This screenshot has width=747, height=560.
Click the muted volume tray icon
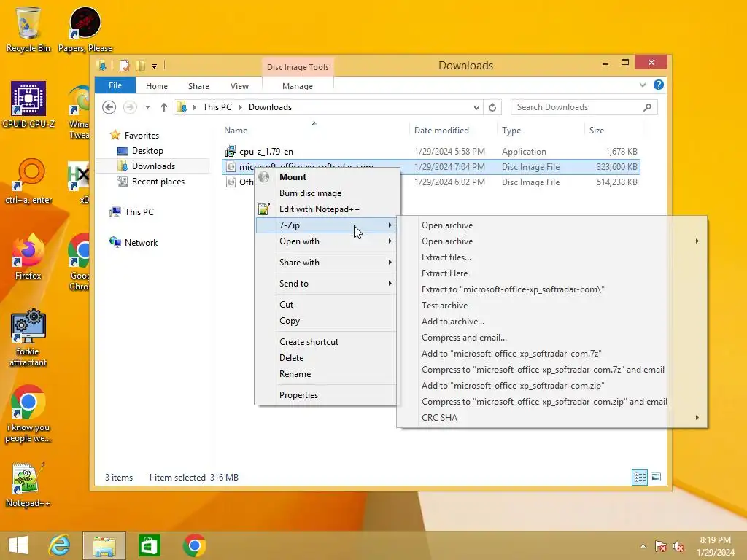pos(678,546)
